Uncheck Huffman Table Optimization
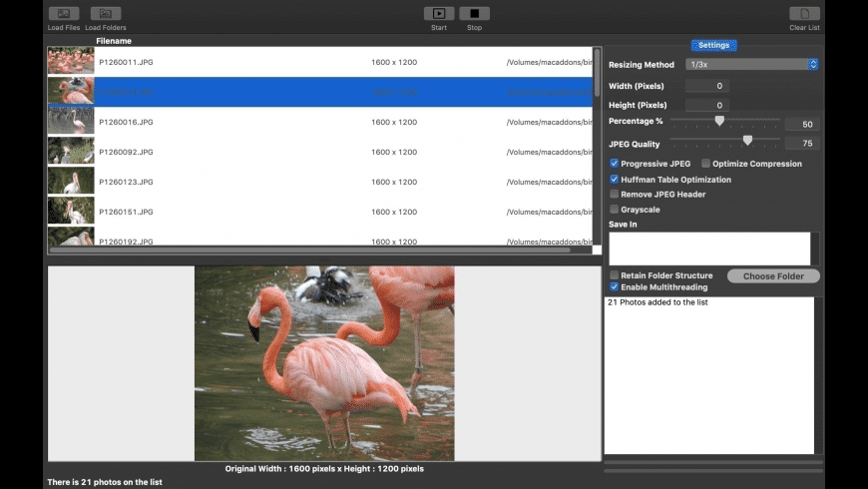 point(614,179)
